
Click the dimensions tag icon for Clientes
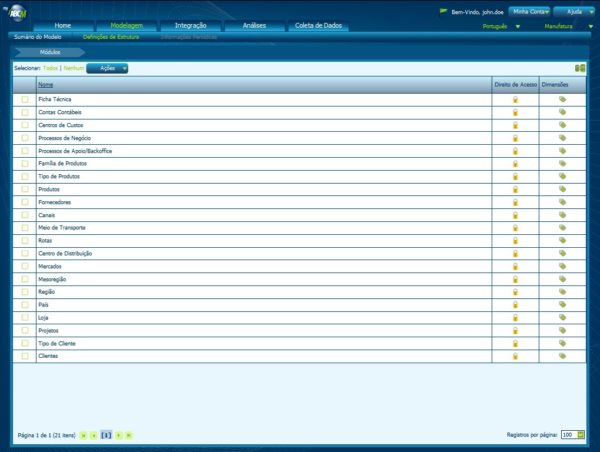tap(562, 356)
